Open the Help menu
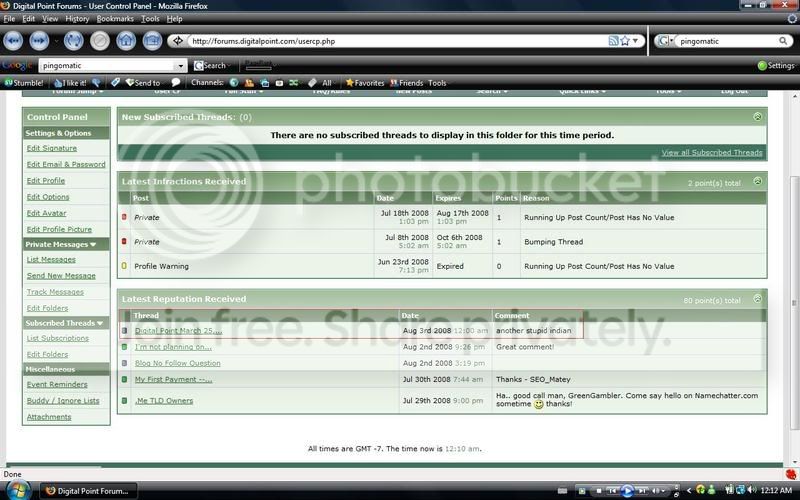Screen dimensions: 800x500 [x=174, y=19]
